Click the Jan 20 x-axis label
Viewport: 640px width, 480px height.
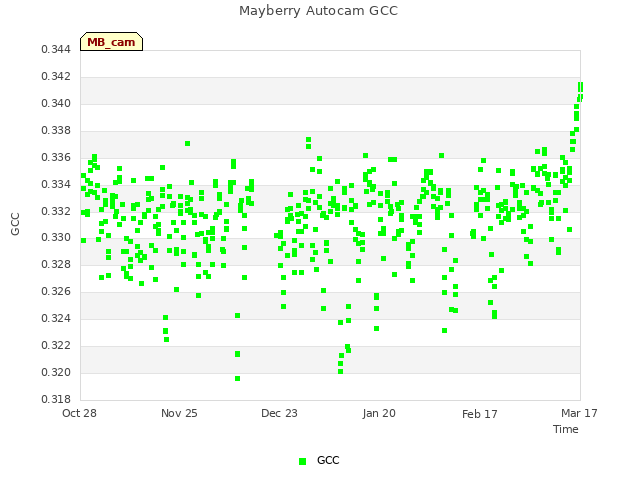point(379,413)
